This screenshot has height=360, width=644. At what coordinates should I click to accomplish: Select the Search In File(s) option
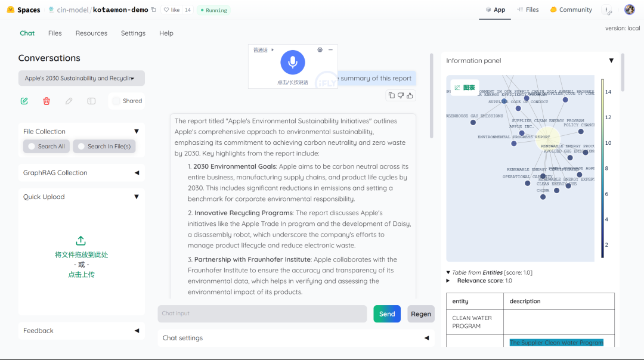[104, 147]
